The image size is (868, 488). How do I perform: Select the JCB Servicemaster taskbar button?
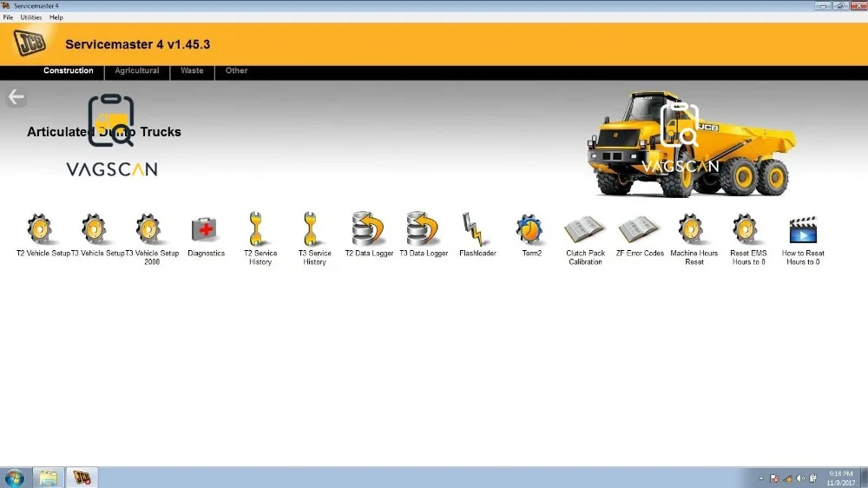click(x=82, y=478)
